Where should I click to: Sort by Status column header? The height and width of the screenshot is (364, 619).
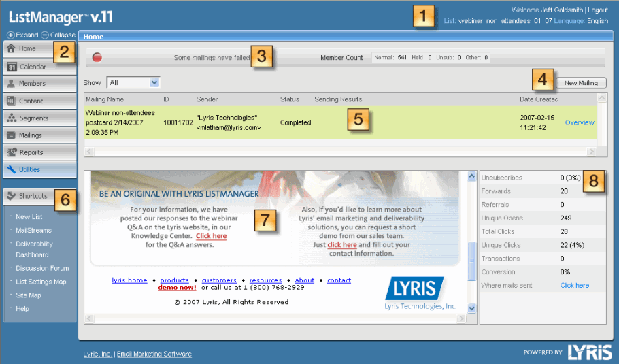[x=289, y=99]
